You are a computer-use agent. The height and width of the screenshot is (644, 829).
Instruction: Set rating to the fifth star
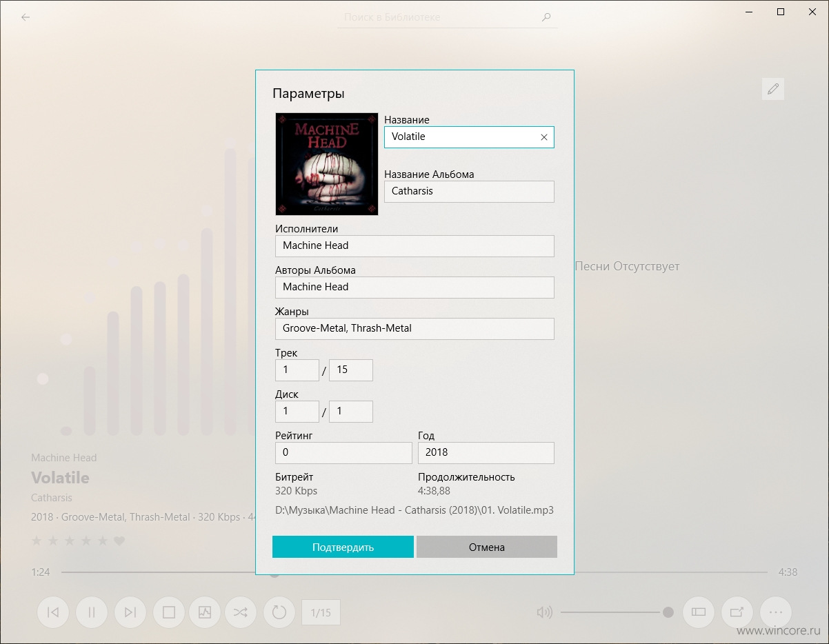coord(103,541)
